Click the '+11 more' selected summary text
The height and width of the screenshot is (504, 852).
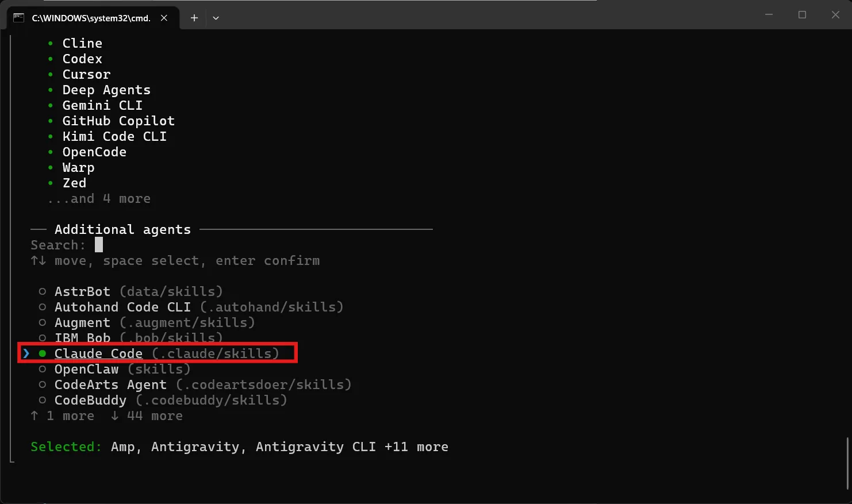tap(416, 447)
